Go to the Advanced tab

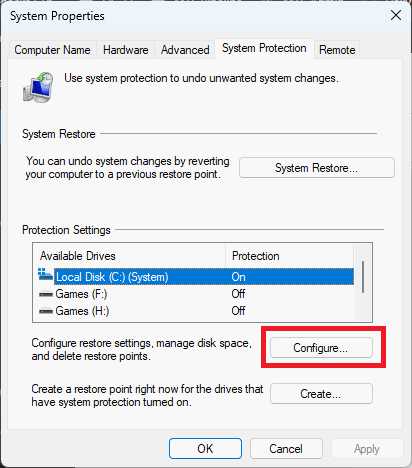[x=185, y=50]
